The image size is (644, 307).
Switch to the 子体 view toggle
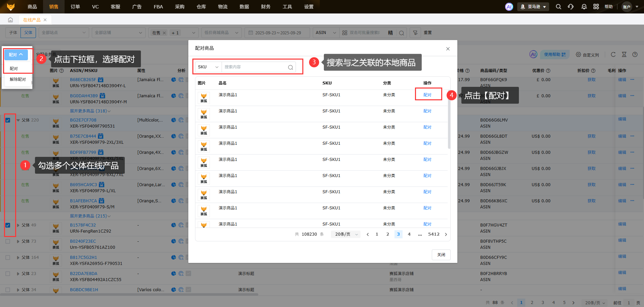(13, 33)
